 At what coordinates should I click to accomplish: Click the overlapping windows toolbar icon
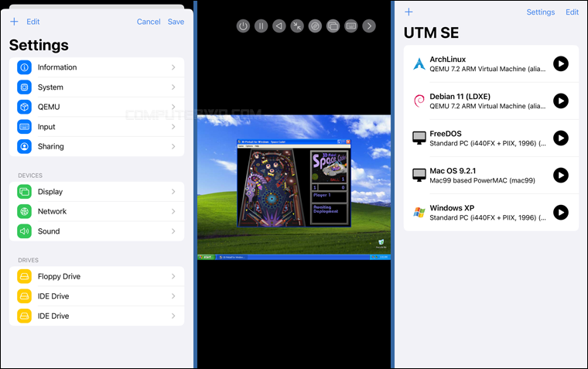333,26
